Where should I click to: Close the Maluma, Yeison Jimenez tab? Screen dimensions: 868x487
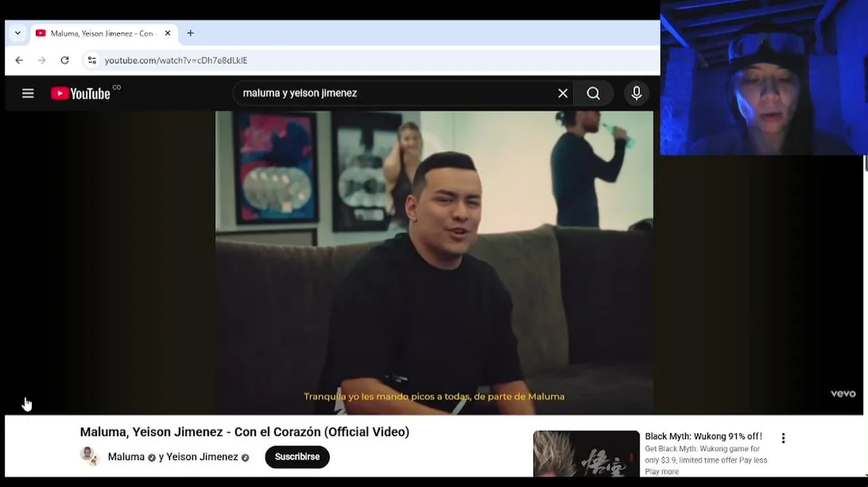pyautogui.click(x=168, y=33)
